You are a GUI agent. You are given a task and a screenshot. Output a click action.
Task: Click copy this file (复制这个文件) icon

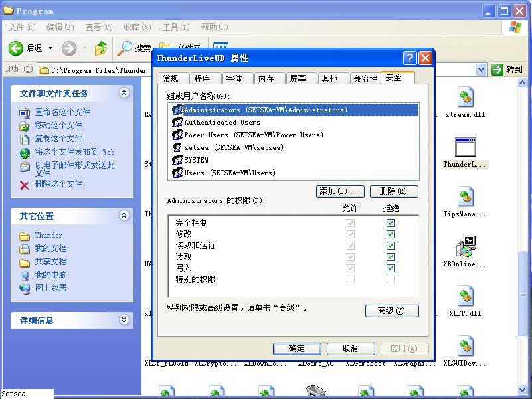[25, 139]
